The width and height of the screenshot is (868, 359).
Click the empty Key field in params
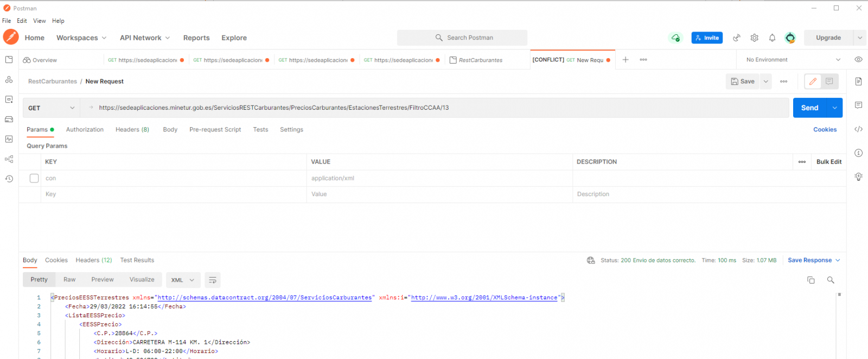pos(174,194)
